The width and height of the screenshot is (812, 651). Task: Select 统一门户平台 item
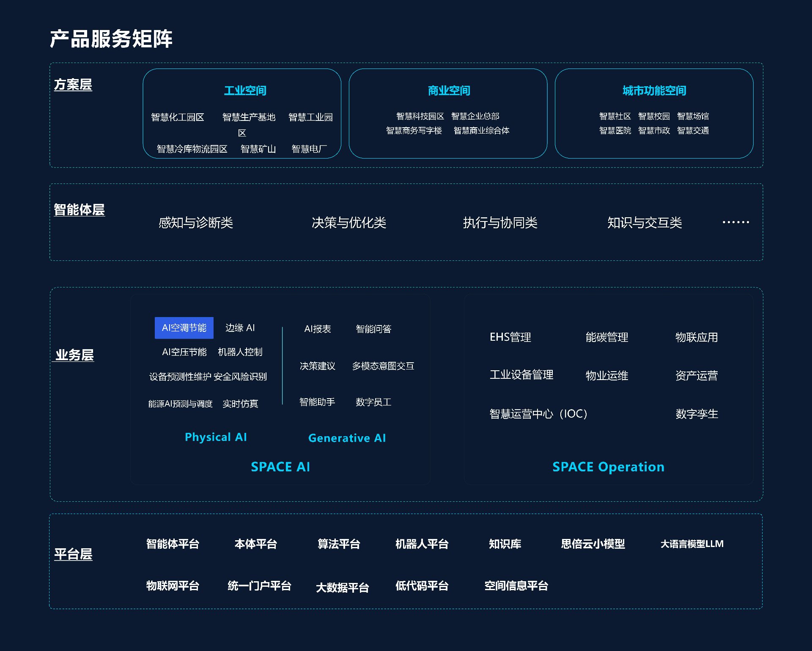tap(259, 586)
